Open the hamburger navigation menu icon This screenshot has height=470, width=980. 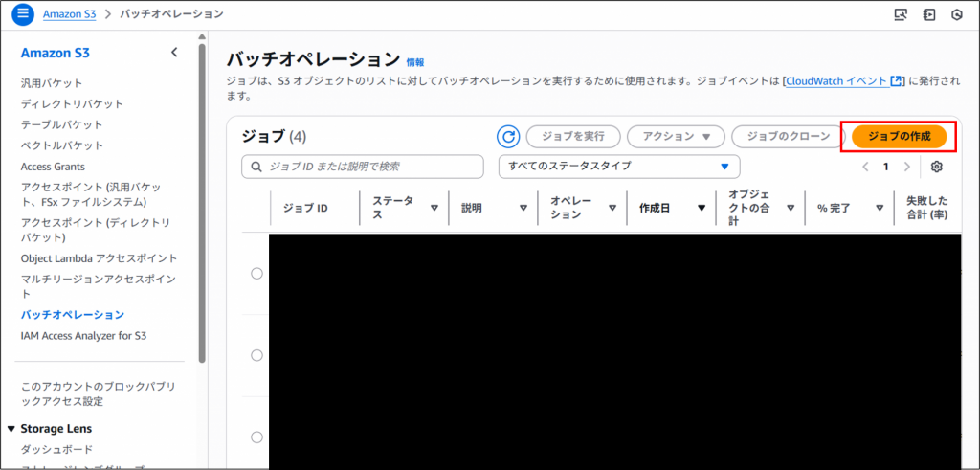23,14
